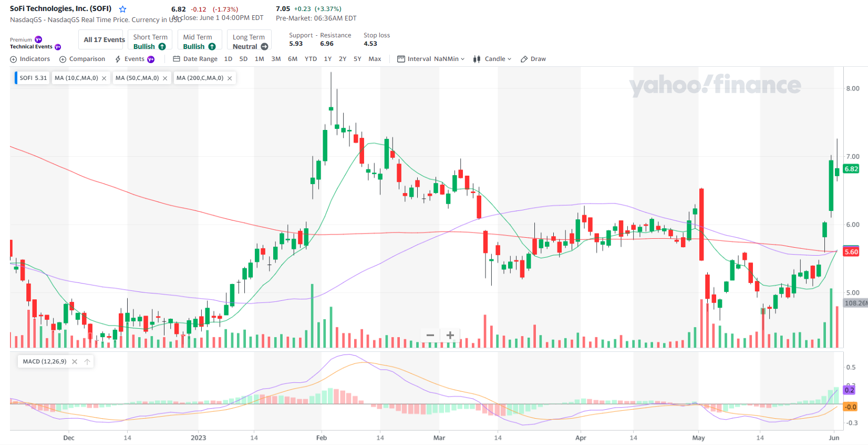The height and width of the screenshot is (445, 868).
Task: Select the 5Y date range
Action: coord(357,59)
